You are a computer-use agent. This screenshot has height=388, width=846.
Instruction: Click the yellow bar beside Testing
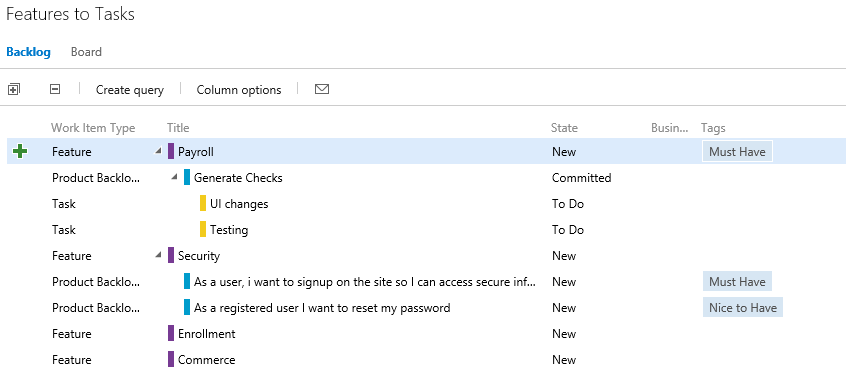pos(203,229)
